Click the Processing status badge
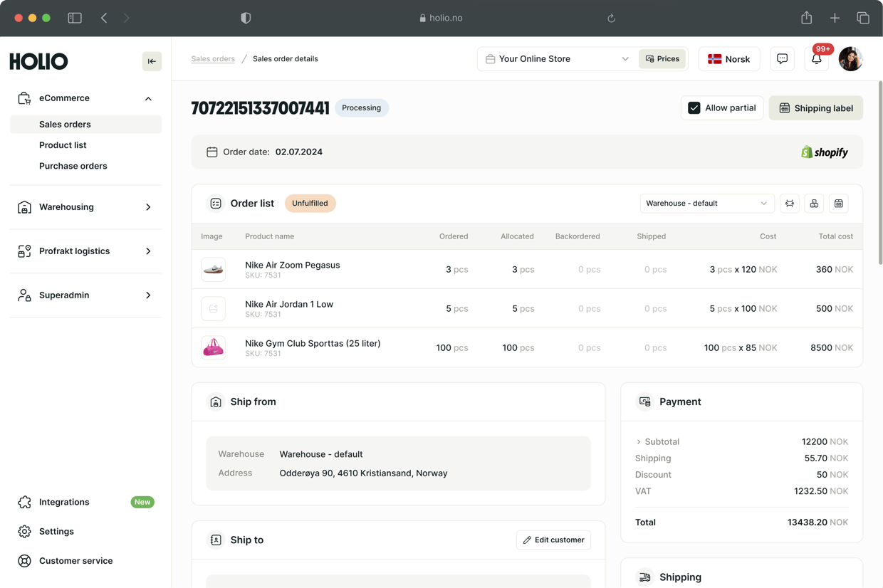This screenshot has width=883, height=588. point(361,108)
